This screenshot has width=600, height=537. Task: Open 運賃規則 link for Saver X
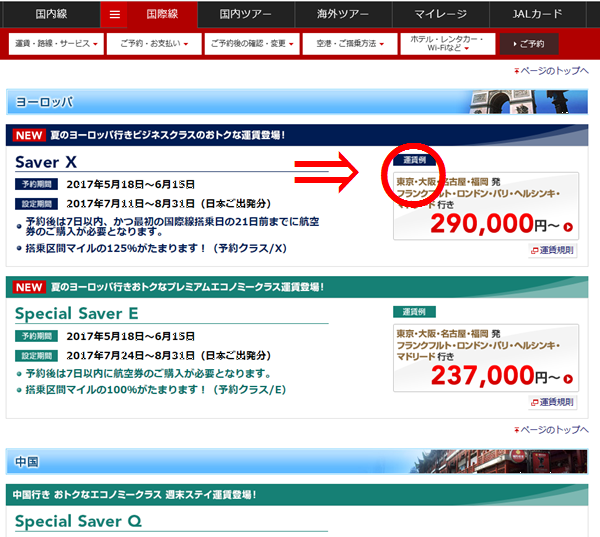click(x=553, y=250)
